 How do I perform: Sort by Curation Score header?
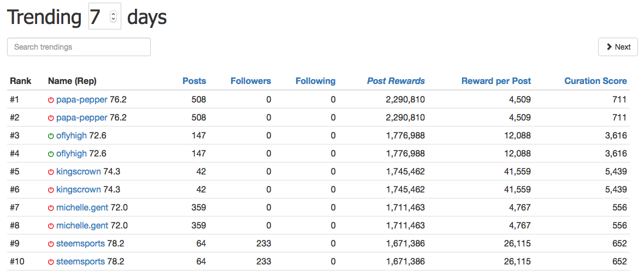596,81
